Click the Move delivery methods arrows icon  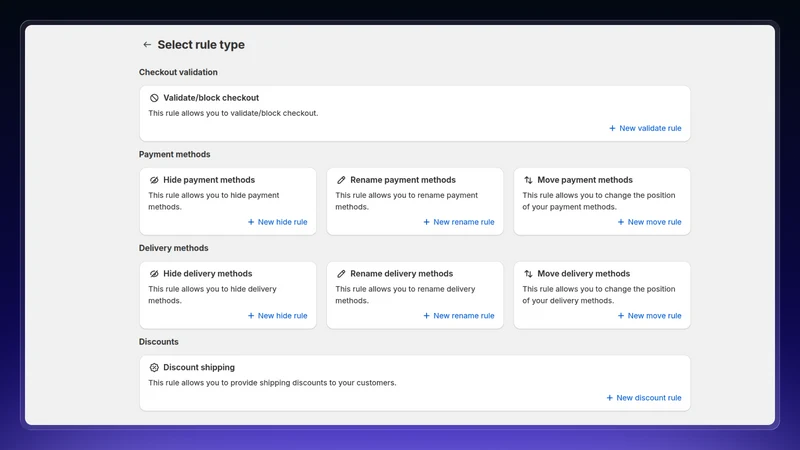click(528, 274)
